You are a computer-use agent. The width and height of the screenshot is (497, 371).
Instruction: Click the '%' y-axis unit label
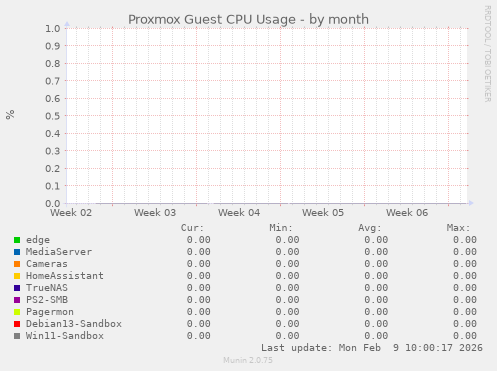(x=10, y=114)
